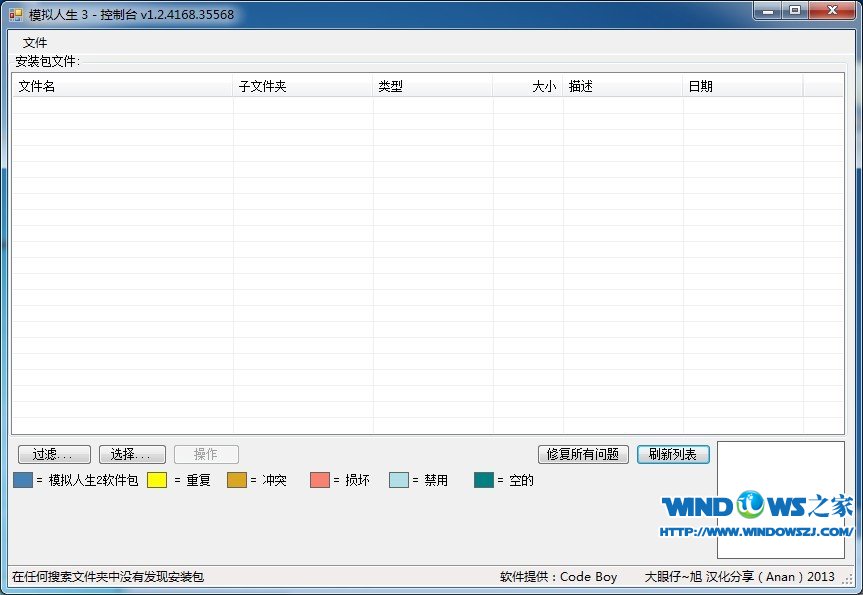Click the salmon 损坏 color swatch
863x595 pixels.
coord(320,480)
